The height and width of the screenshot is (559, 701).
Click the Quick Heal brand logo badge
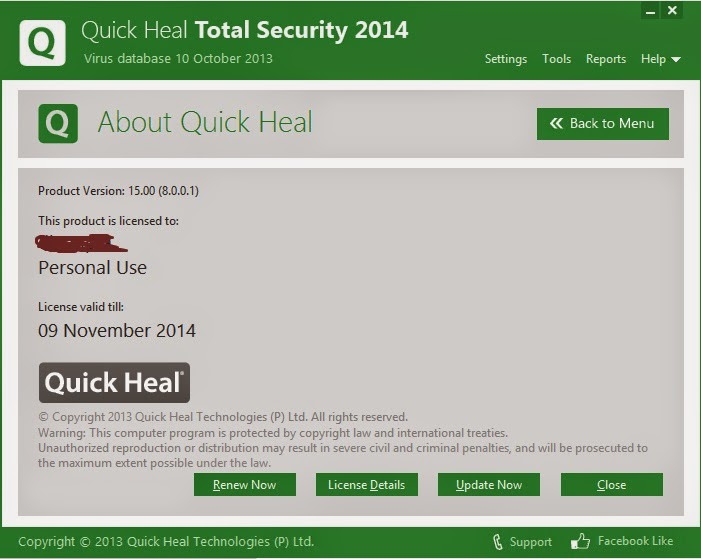(x=114, y=382)
